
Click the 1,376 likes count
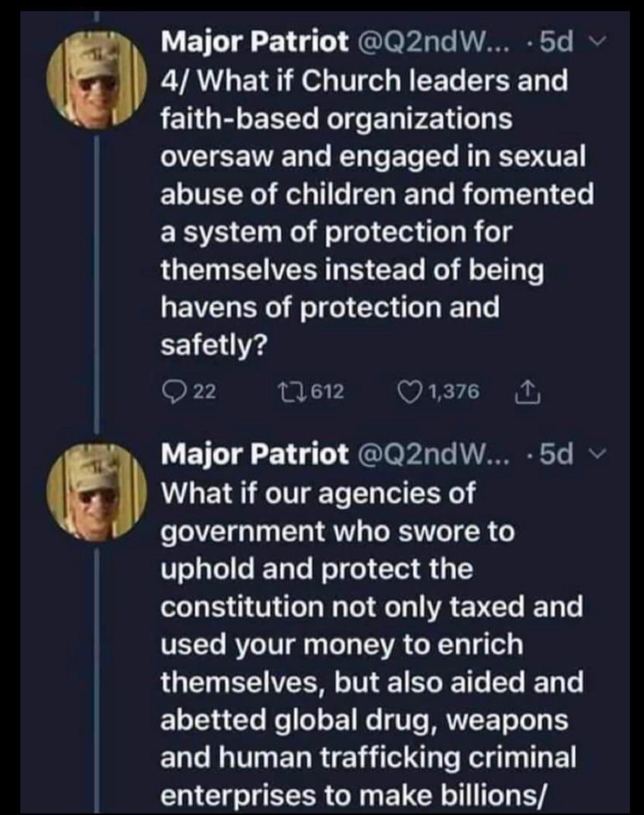453,392
